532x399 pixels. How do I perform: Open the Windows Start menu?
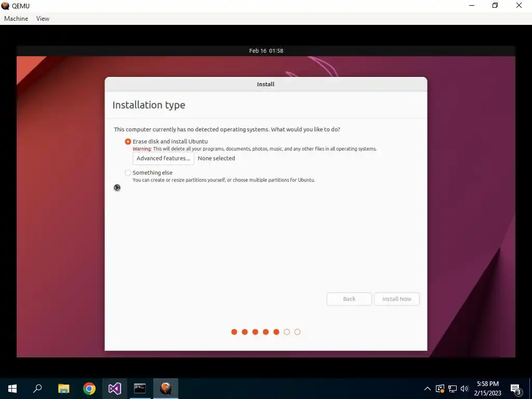coord(12,389)
